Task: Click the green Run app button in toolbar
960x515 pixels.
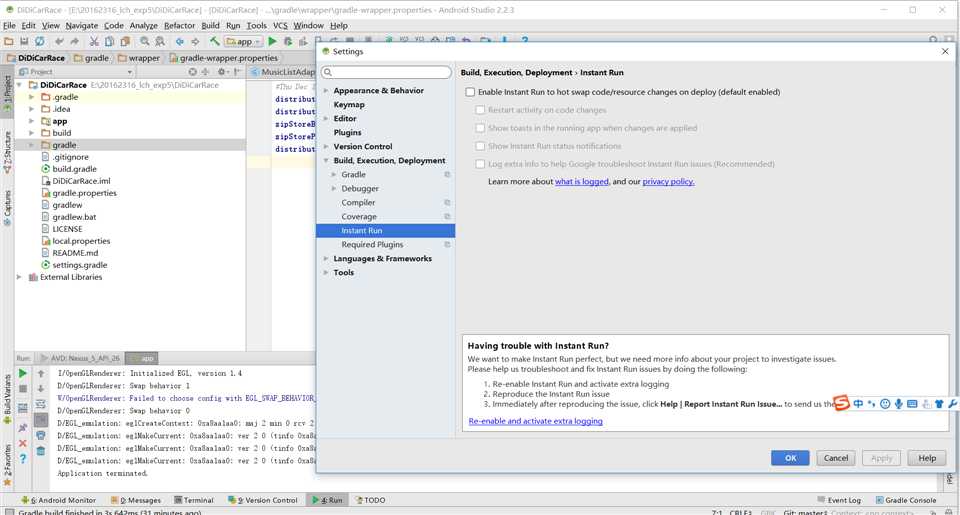Action: tap(272, 42)
